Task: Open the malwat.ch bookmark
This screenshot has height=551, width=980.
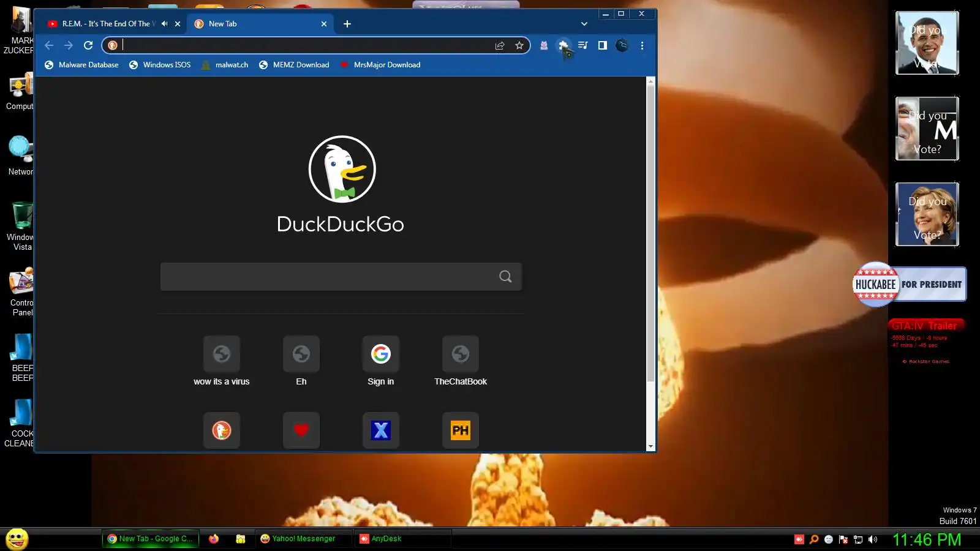Action: tap(225, 65)
